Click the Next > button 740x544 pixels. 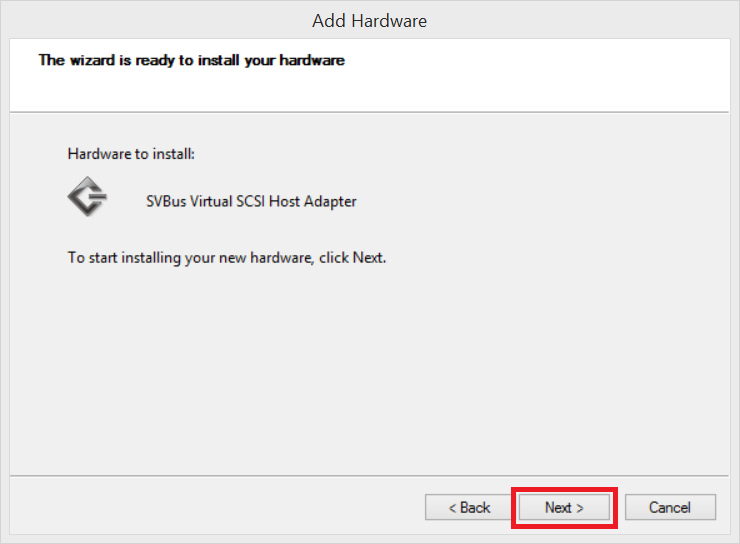(x=564, y=507)
